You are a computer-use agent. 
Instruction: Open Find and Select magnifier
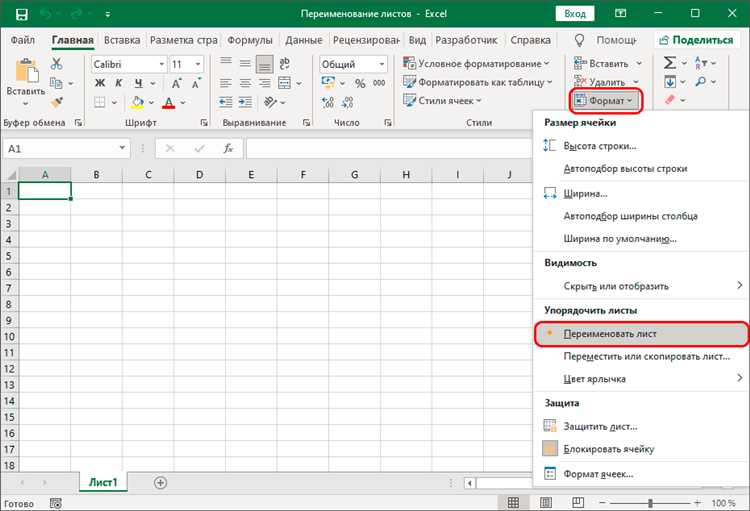pyautogui.click(x=701, y=82)
